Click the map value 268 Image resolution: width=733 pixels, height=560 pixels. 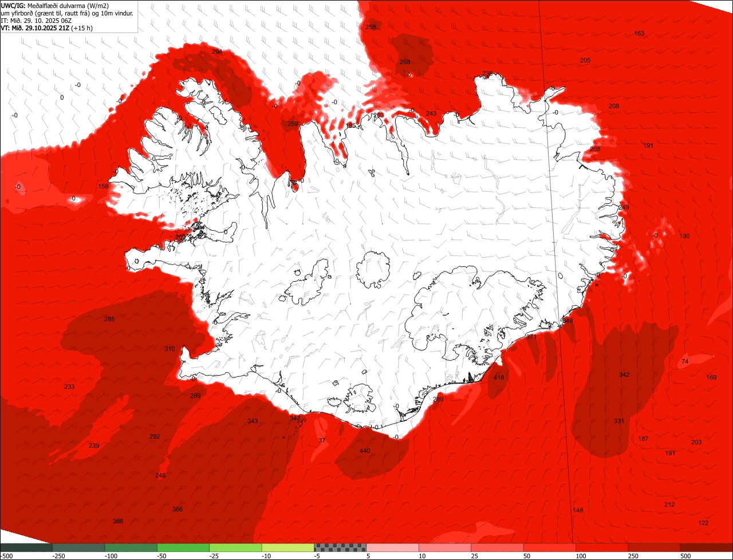pyautogui.click(x=405, y=62)
